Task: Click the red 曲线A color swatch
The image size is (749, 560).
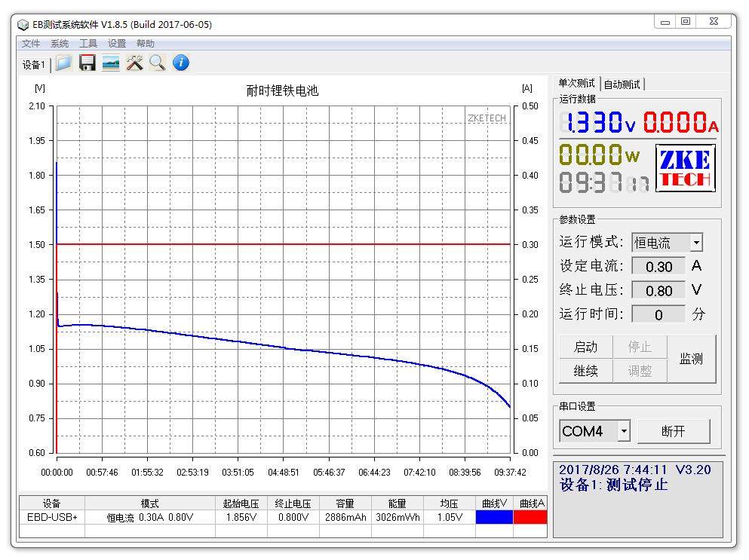Action: pyautogui.click(x=530, y=518)
